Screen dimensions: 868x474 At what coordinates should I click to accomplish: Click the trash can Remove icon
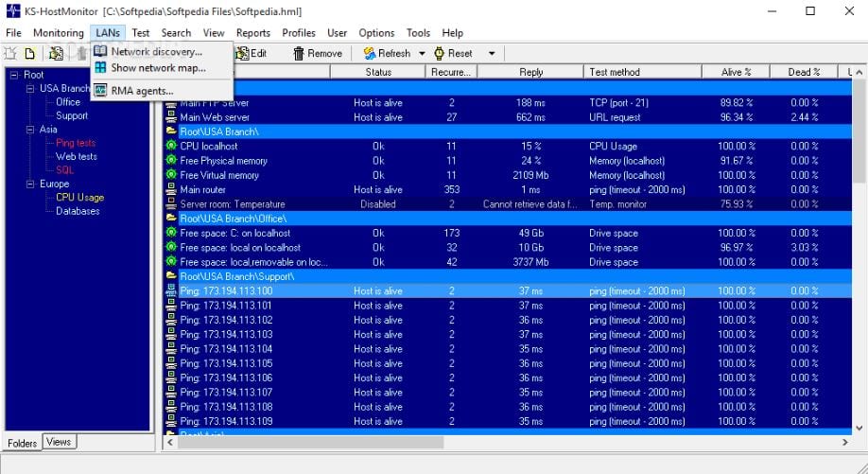[299, 53]
